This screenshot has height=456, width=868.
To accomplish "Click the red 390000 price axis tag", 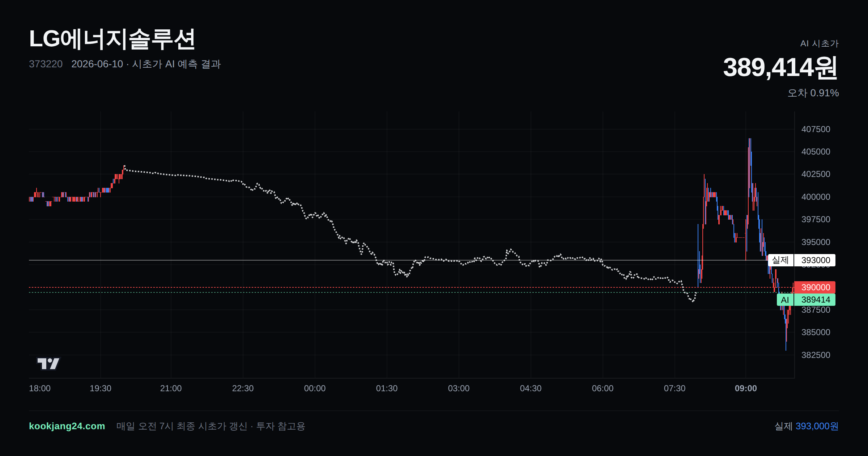I will pos(815,287).
